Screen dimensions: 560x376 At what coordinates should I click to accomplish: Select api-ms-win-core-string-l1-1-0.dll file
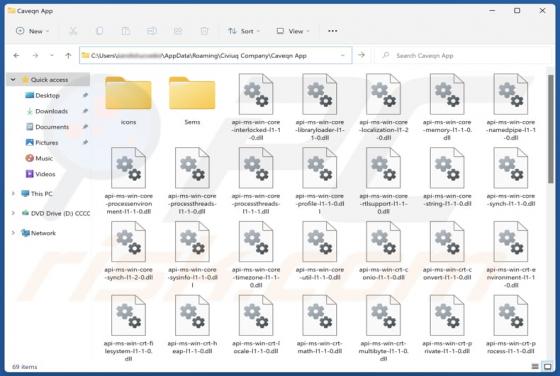(x=447, y=177)
